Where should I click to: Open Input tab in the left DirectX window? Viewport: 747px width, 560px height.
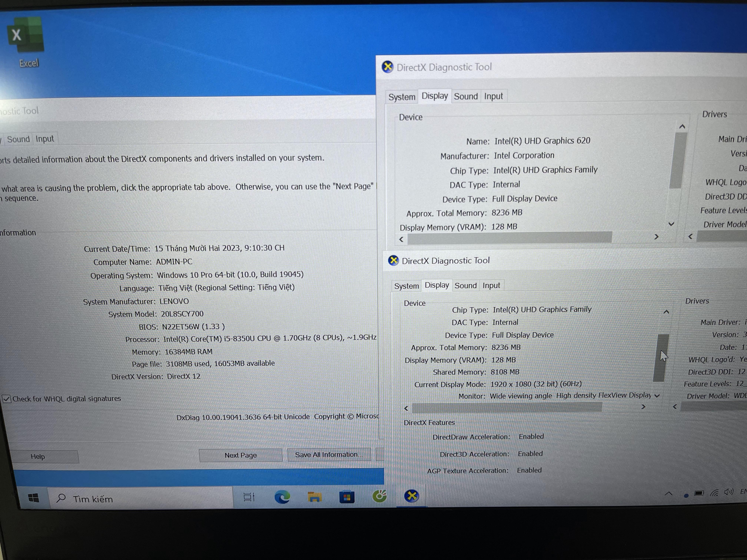coord(45,139)
